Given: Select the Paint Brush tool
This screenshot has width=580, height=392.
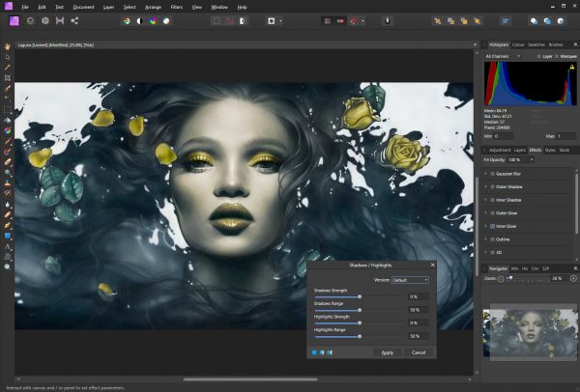Looking at the screenshot, I should (x=8, y=141).
